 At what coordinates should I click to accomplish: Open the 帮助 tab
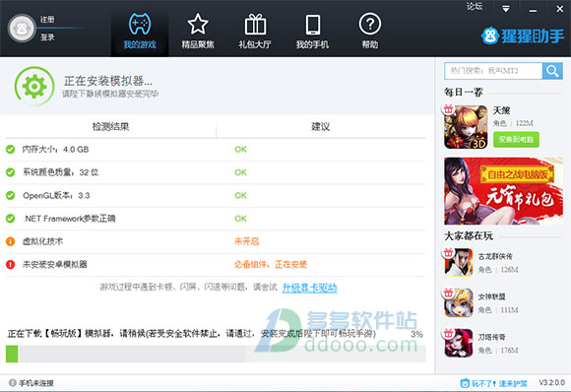370,32
